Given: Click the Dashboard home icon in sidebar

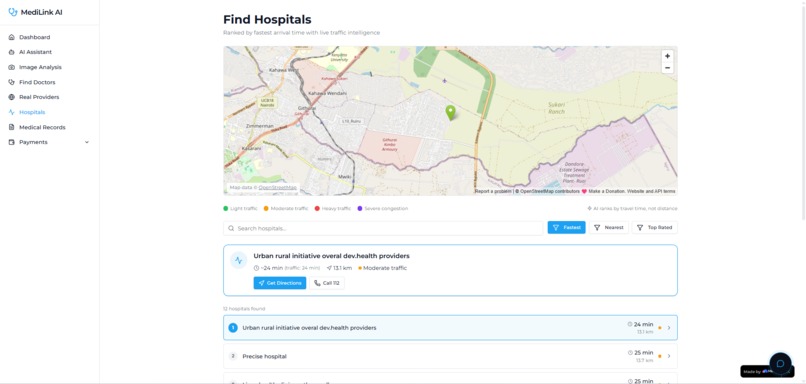Looking at the screenshot, I should coord(11,37).
